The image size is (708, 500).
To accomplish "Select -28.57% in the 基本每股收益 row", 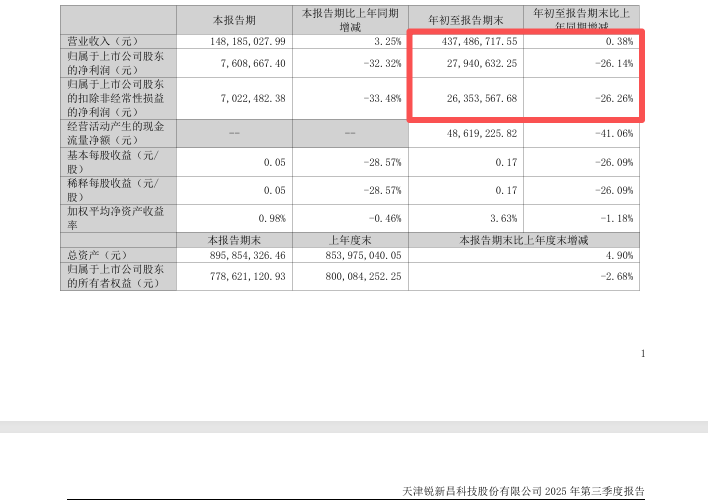I will (x=382, y=162).
